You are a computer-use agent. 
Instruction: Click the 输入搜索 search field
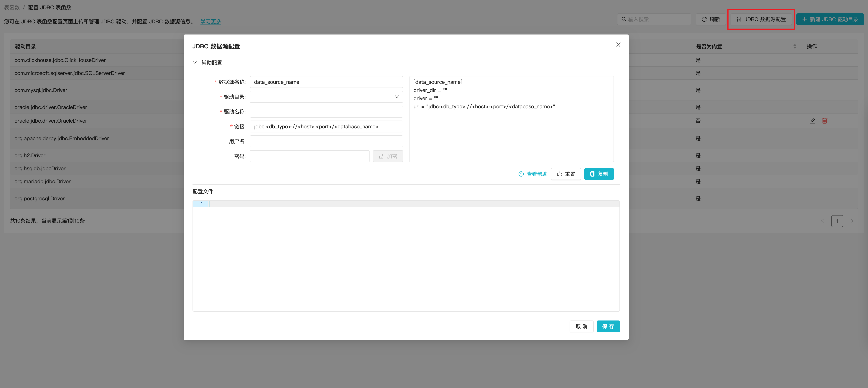point(654,19)
